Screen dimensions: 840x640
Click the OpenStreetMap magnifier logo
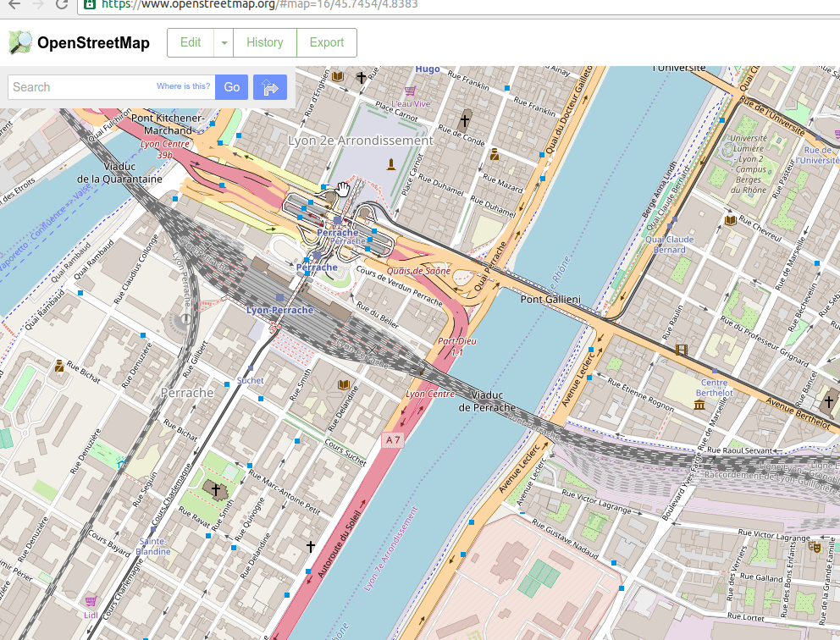tap(20, 42)
